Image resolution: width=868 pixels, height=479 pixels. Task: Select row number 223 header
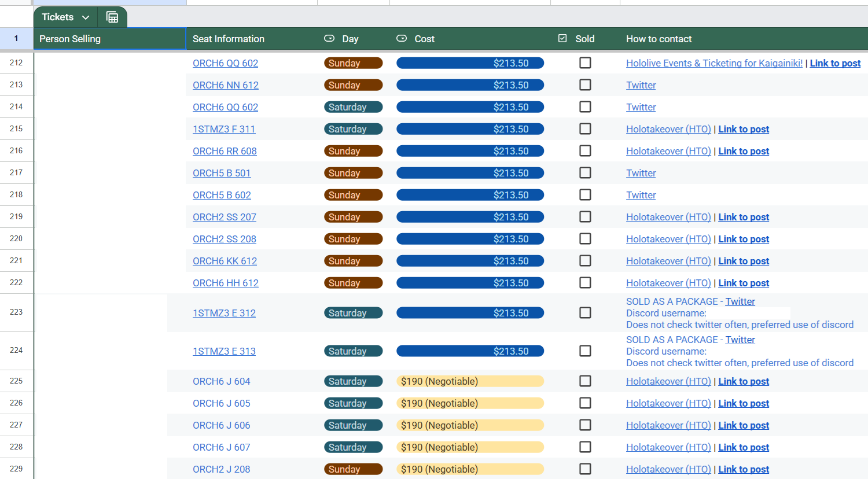click(16, 312)
